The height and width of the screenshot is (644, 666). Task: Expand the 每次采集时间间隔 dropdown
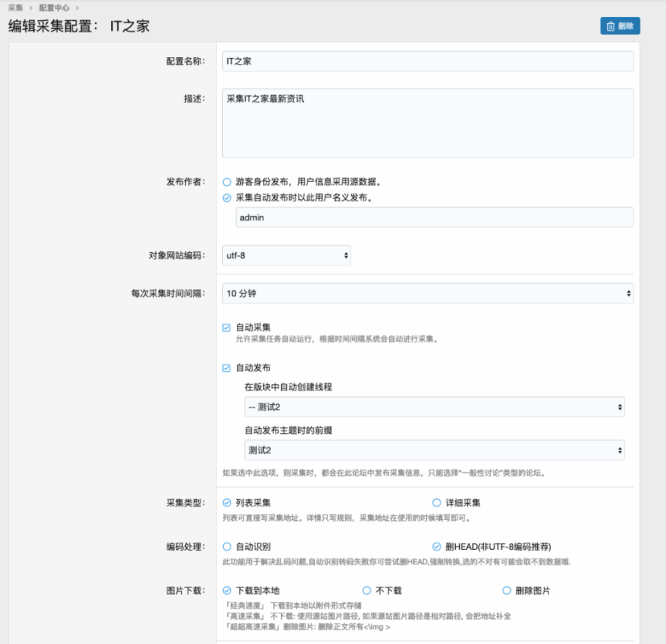[x=428, y=294]
